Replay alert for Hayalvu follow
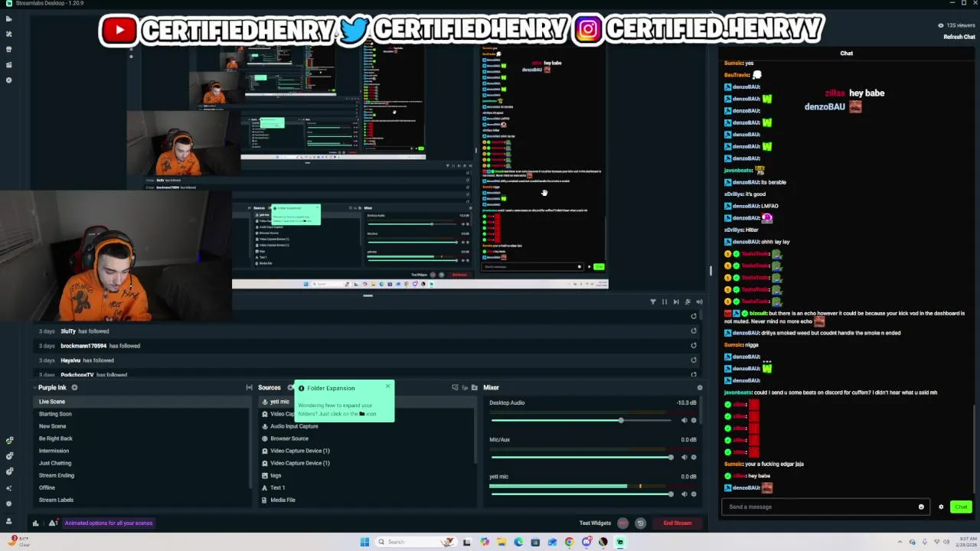980x551 pixels. click(x=694, y=360)
